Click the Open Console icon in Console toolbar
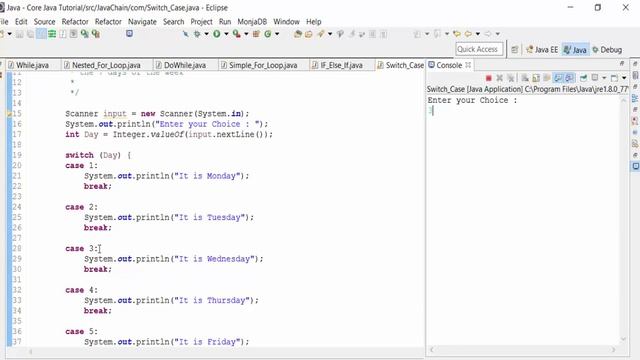Screen dimensions: 640x360 click(x=614, y=78)
